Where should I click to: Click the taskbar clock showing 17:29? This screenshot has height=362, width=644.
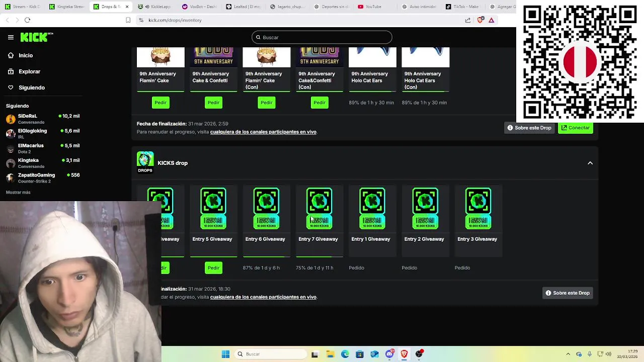(x=627, y=354)
